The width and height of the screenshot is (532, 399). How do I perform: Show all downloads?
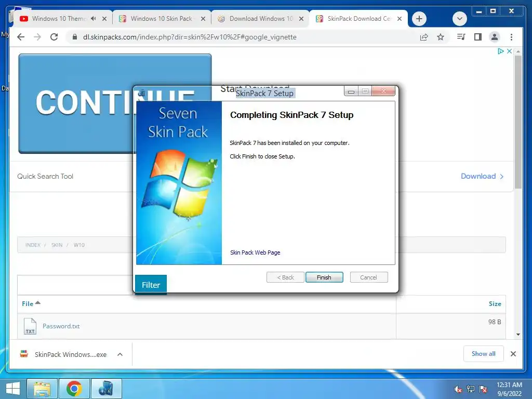pyautogui.click(x=484, y=354)
